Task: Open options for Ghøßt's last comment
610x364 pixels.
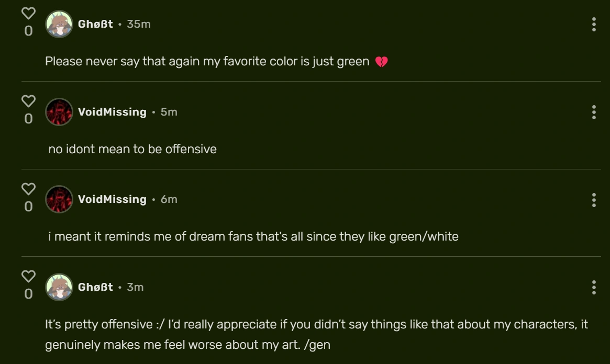Action: [593, 287]
